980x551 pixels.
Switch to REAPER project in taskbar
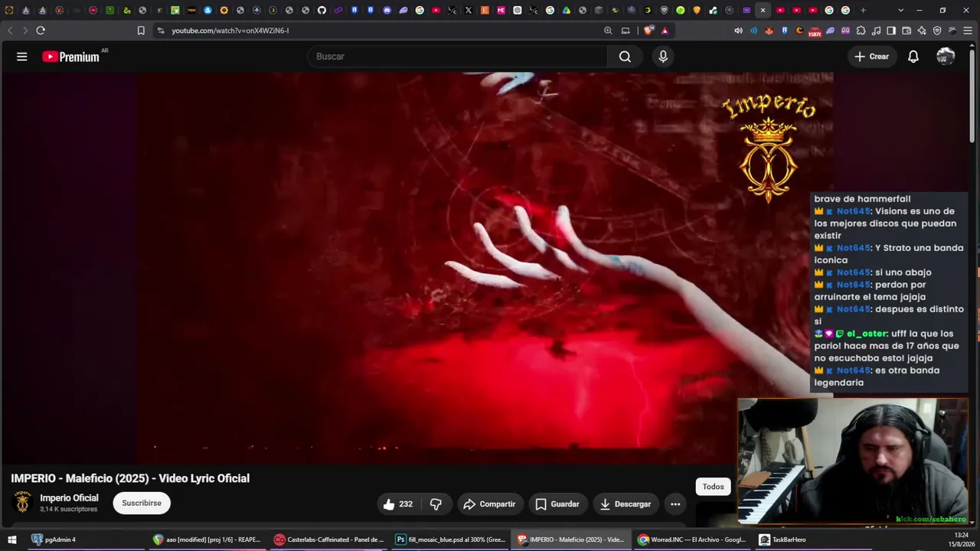tap(207, 540)
